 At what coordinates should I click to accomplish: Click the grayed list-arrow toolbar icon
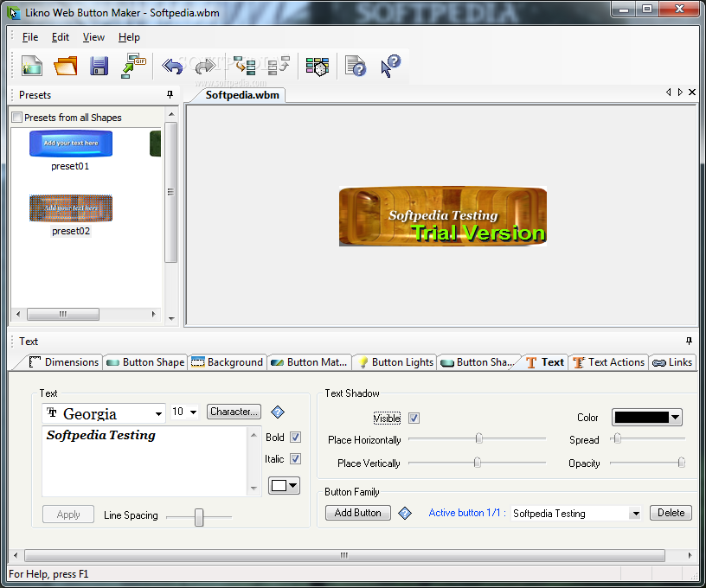tap(279, 66)
